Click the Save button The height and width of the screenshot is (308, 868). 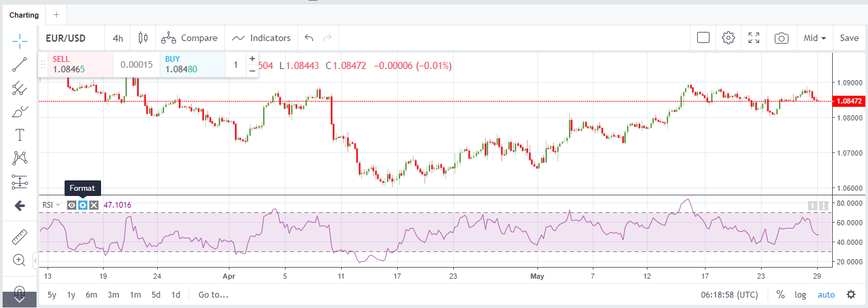point(849,38)
